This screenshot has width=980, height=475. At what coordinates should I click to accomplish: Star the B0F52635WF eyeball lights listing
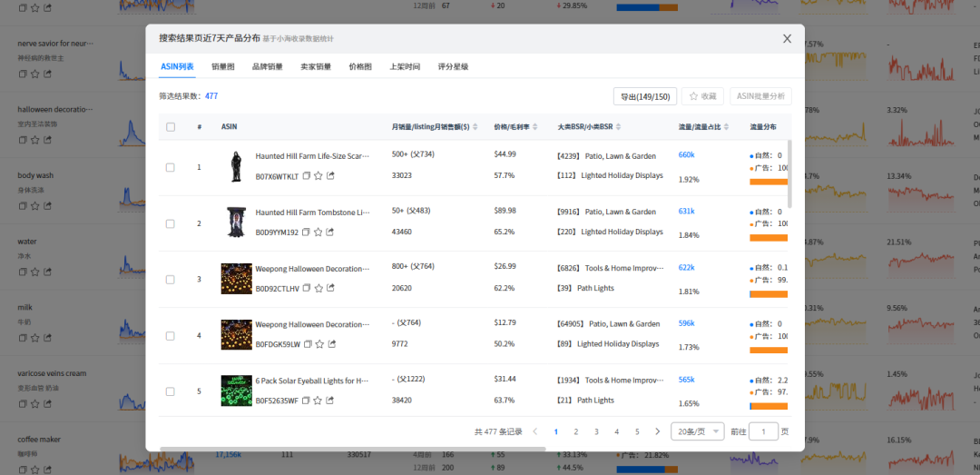[318, 401]
